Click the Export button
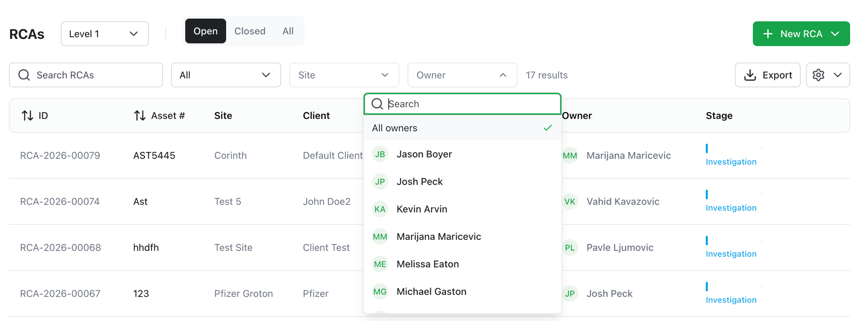 point(768,75)
